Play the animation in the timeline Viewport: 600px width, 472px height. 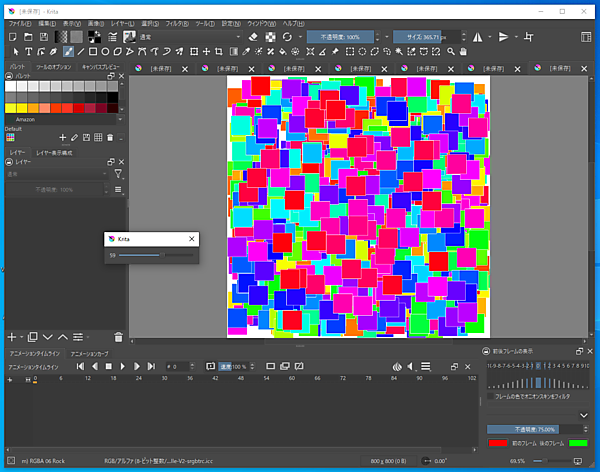click(123, 366)
